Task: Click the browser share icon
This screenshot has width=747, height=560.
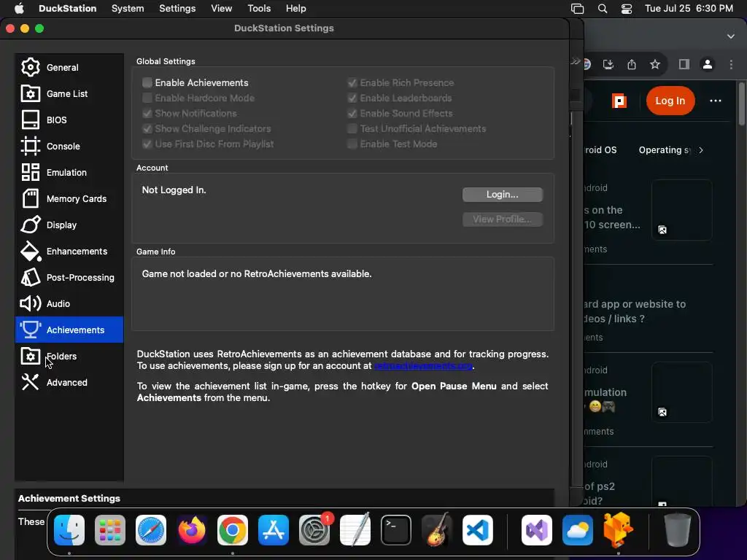Action: coord(632,64)
